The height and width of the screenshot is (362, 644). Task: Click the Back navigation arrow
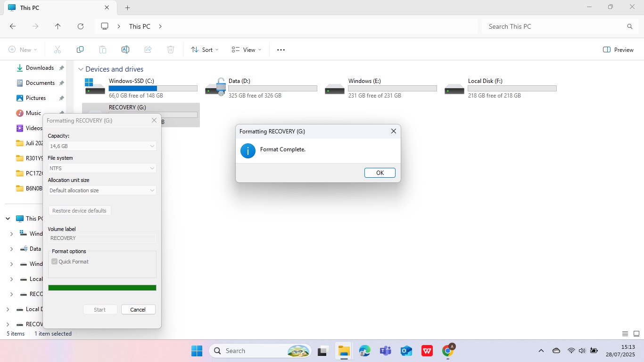pos(13,26)
